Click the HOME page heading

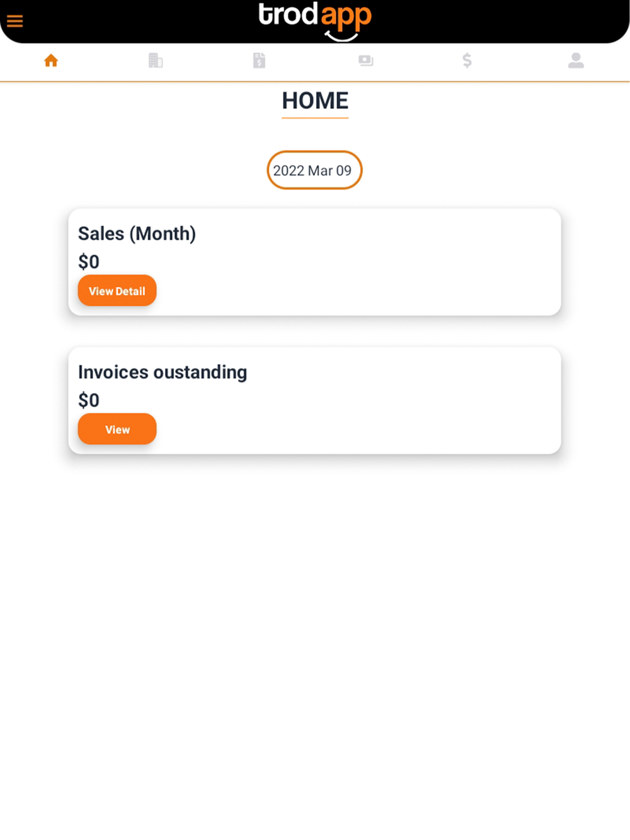315,101
